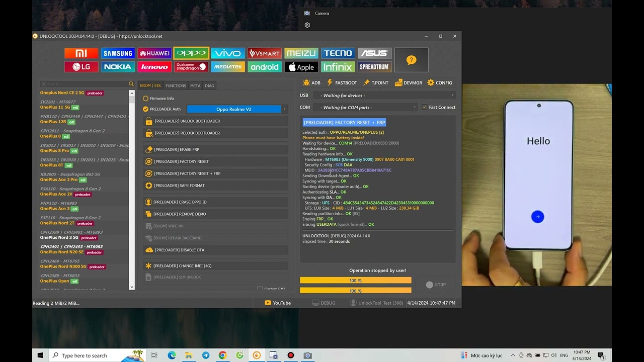
Task: Click the model search input field
Action: pos(84,84)
